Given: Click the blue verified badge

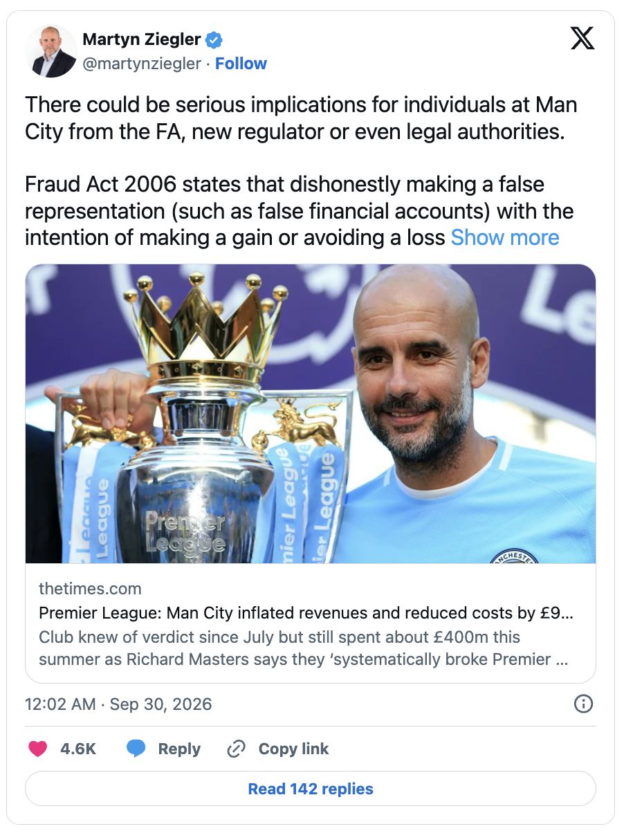Looking at the screenshot, I should coord(214,39).
